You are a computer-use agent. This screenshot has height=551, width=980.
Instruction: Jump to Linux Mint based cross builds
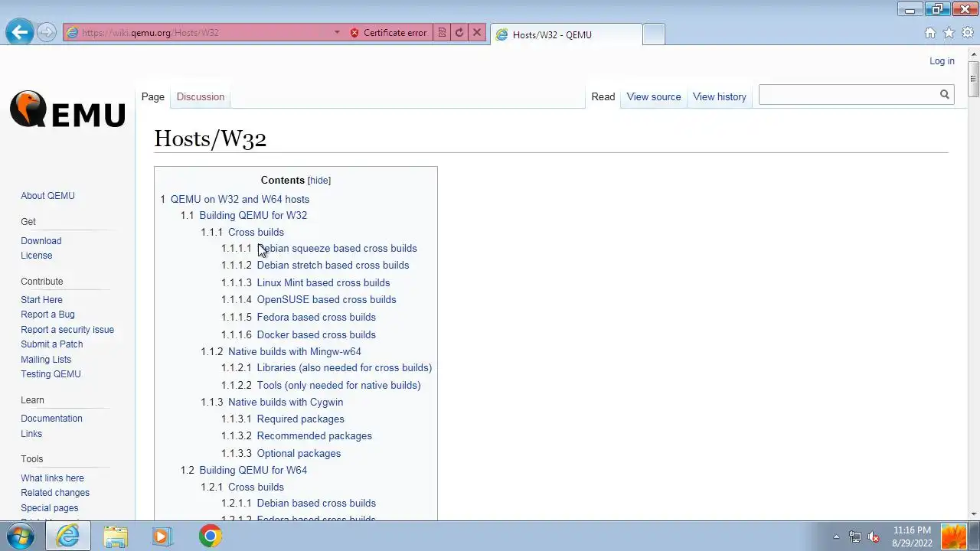(x=323, y=283)
